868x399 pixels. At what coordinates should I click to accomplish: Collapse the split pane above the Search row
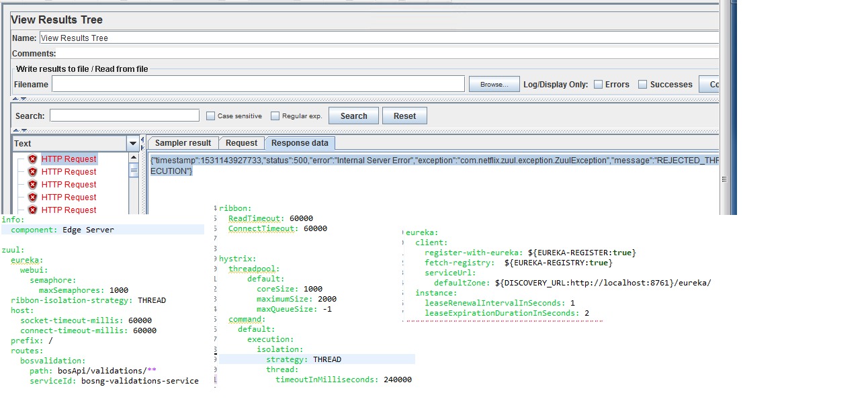pyautogui.click(x=15, y=99)
